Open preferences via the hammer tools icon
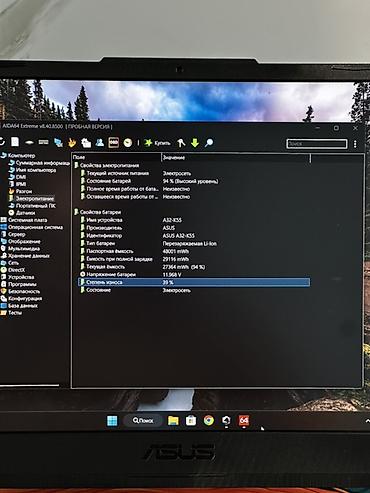This screenshot has height=493, width=370. point(181,143)
